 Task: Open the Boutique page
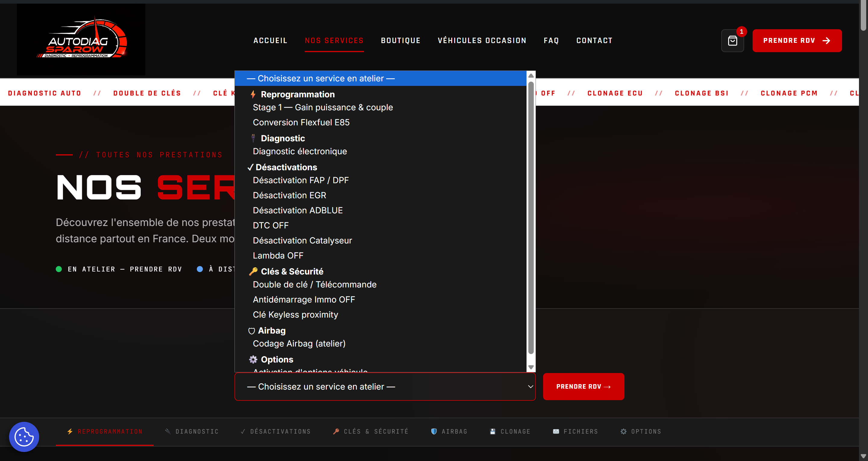click(x=401, y=41)
